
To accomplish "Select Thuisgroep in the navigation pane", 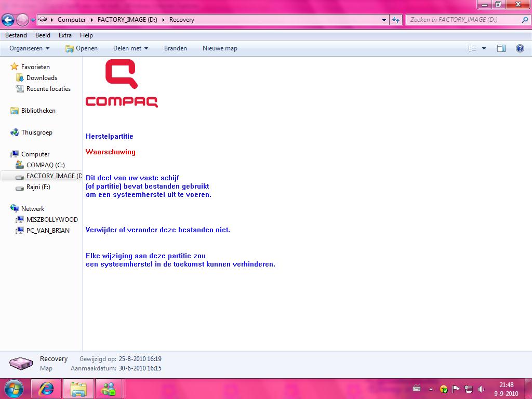I will [37, 132].
